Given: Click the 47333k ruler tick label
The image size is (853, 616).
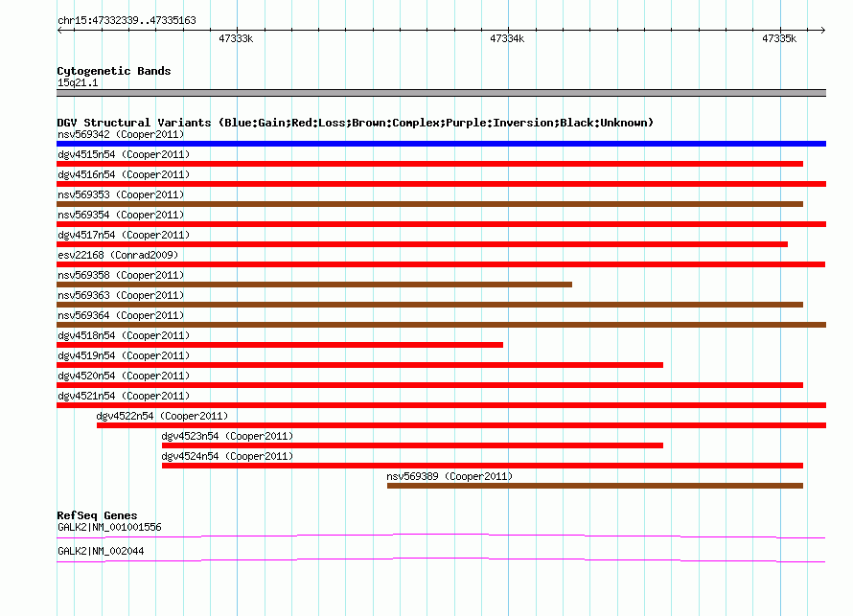Looking at the screenshot, I should [x=236, y=38].
